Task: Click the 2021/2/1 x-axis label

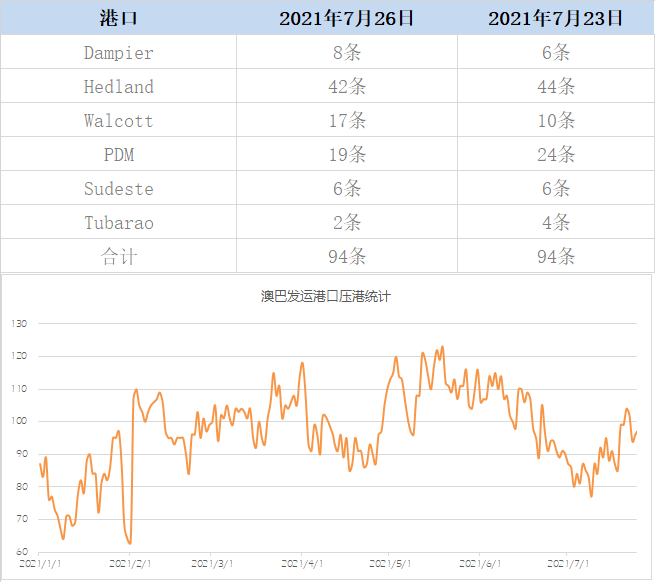Action: (x=130, y=564)
